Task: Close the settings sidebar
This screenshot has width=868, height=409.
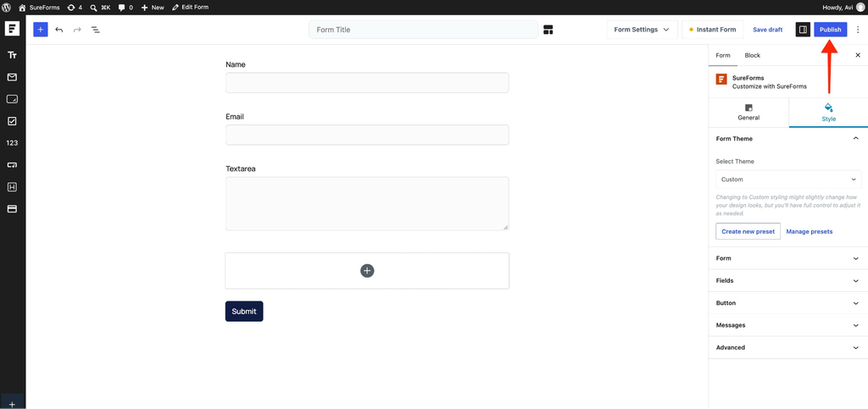Action: pyautogui.click(x=858, y=55)
